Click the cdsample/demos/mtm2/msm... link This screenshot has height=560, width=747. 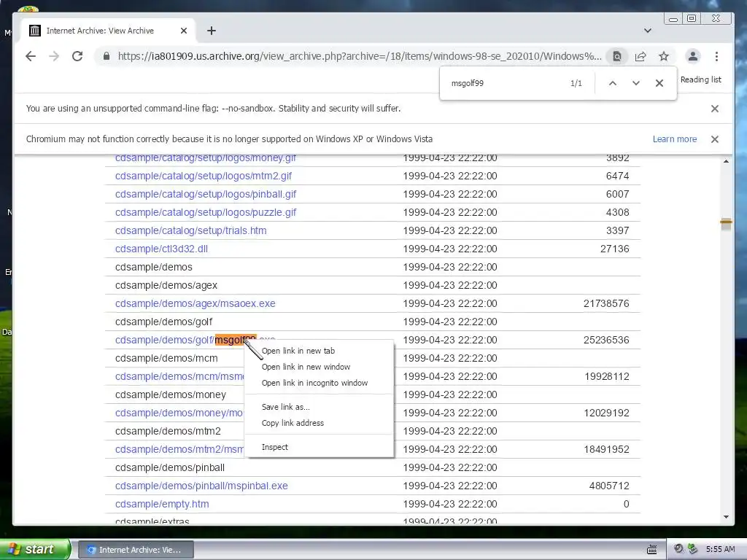tap(179, 449)
